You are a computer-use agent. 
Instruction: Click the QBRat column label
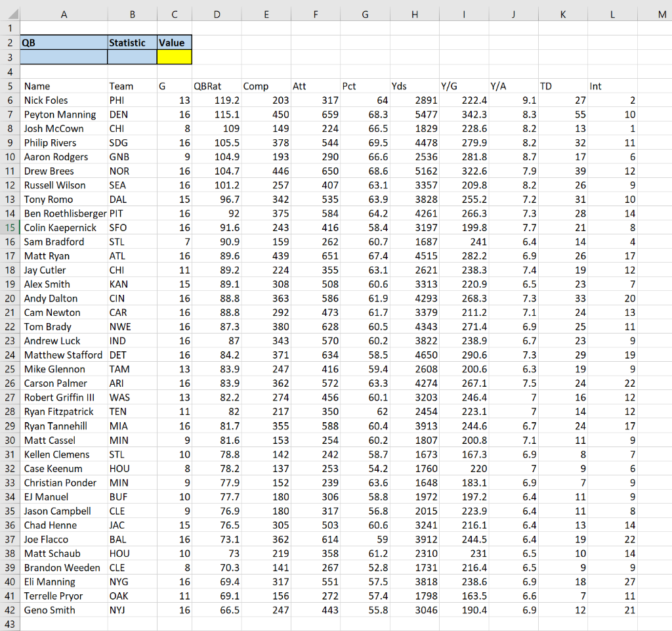coord(207,86)
